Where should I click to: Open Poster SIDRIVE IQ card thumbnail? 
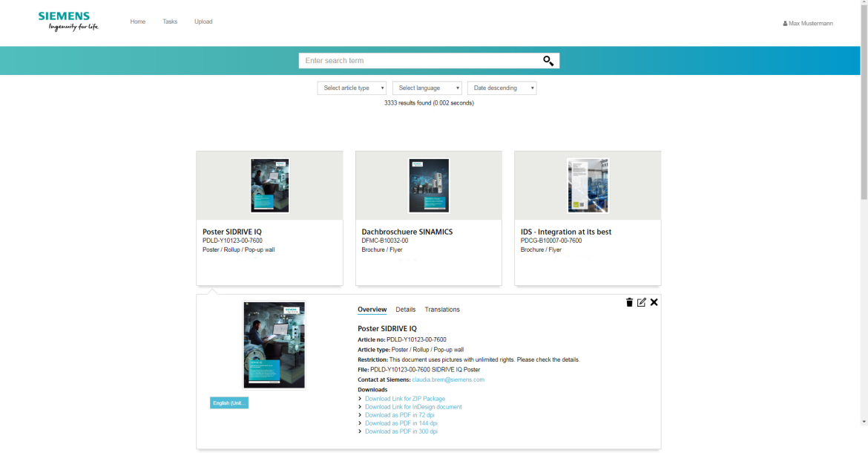[x=269, y=186]
